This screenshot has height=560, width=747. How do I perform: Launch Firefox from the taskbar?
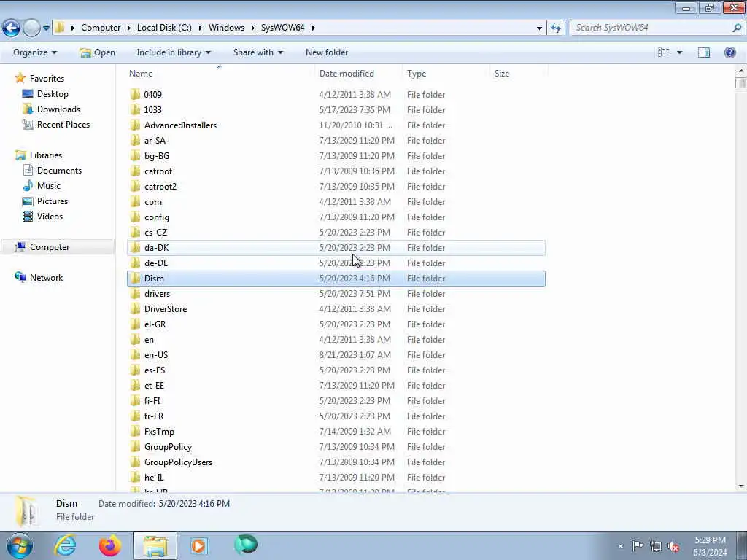(x=110, y=545)
